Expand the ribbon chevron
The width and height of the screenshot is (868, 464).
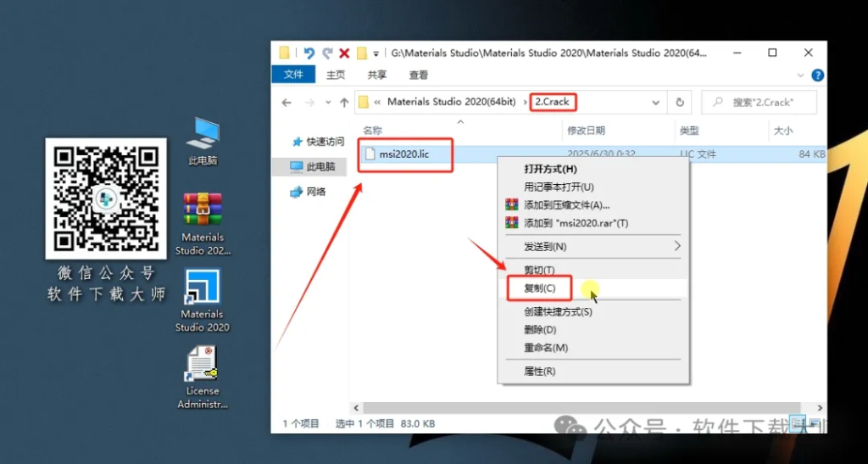pos(800,75)
